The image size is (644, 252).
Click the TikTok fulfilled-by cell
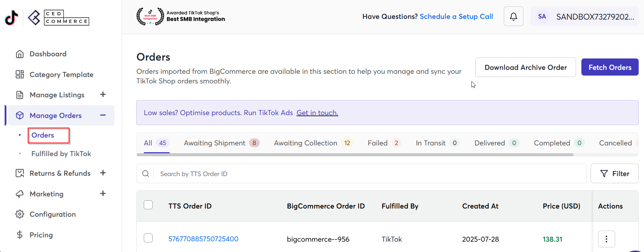click(x=392, y=239)
